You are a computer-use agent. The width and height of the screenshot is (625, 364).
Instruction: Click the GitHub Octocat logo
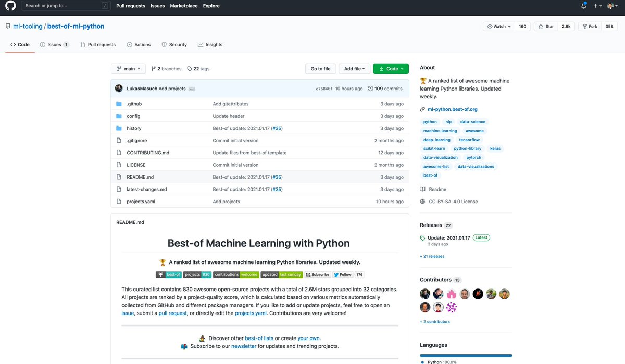[x=10, y=6]
